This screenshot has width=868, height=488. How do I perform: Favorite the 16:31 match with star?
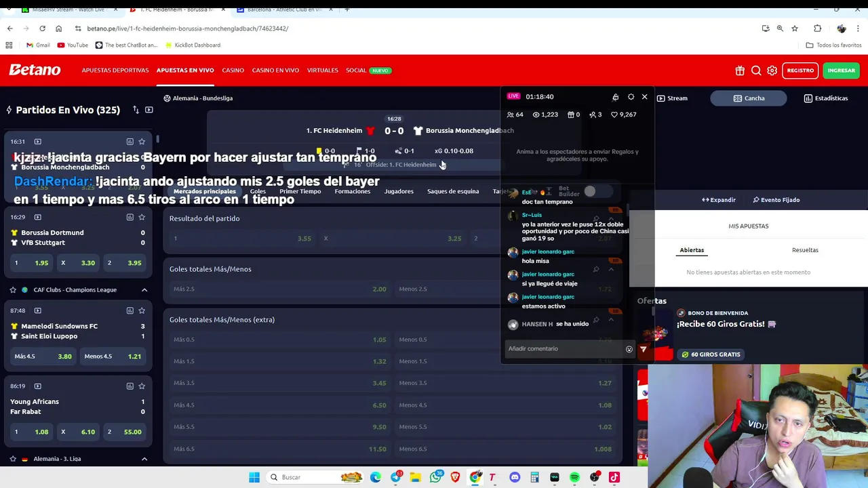click(x=142, y=142)
